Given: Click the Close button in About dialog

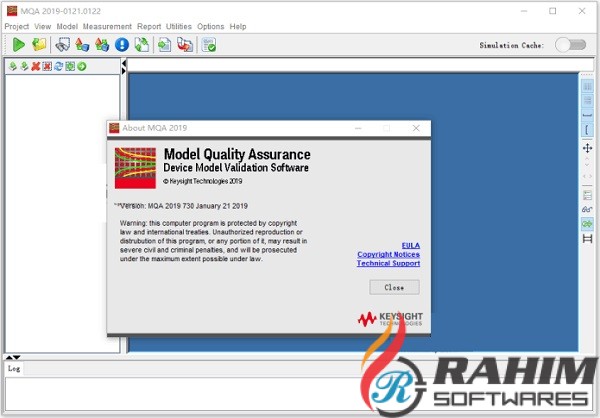Looking at the screenshot, I should pos(394,287).
